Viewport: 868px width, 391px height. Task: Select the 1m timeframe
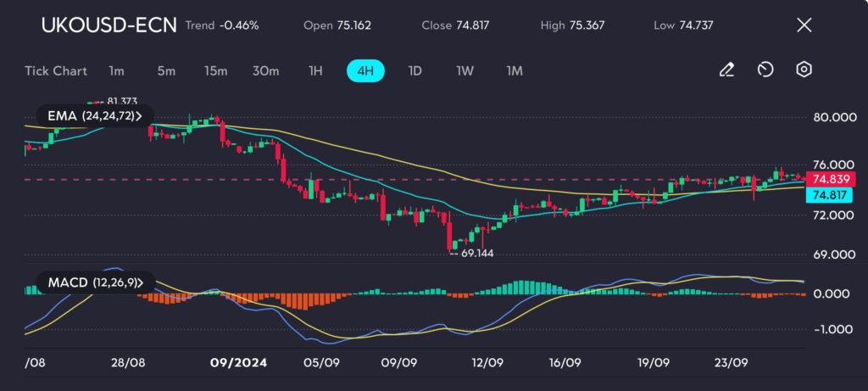pos(117,70)
